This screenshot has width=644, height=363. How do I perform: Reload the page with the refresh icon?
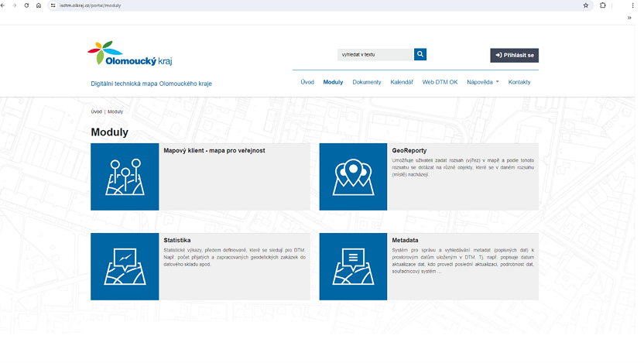click(x=26, y=5)
